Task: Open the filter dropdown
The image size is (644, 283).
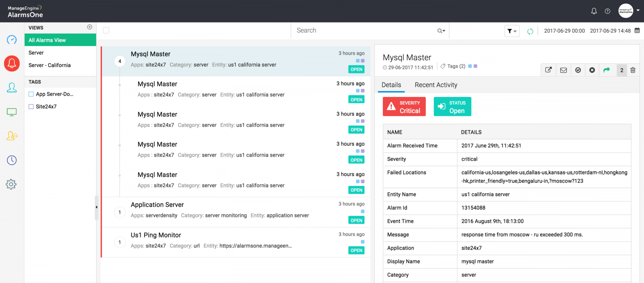Action: click(512, 31)
